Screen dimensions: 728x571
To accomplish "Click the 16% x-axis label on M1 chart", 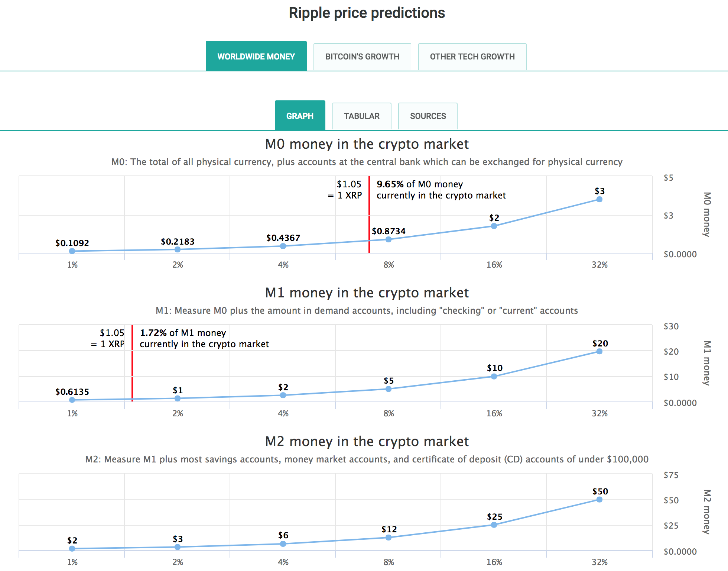I will pyautogui.click(x=494, y=413).
